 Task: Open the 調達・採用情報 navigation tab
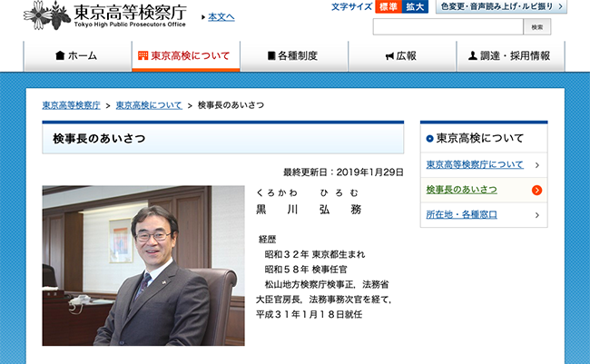(509, 56)
